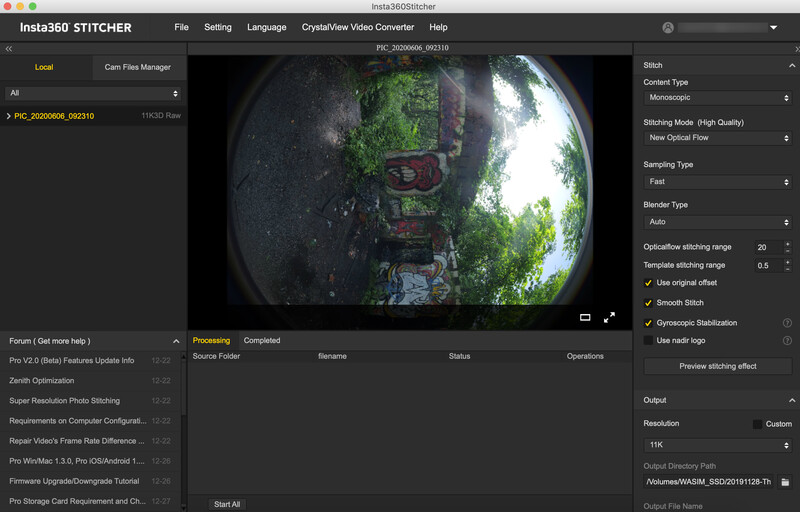Open the account dropdown arrow
800x512 pixels.
(x=773, y=28)
